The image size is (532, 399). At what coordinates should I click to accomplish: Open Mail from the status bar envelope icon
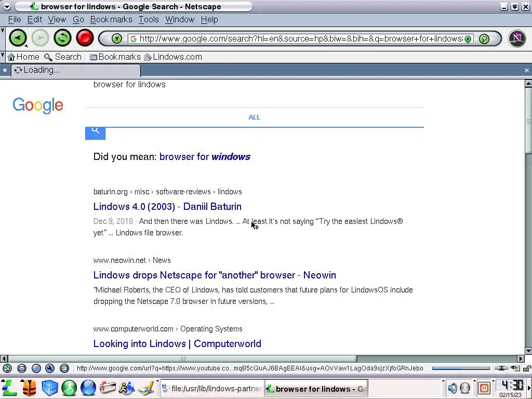tap(22, 368)
